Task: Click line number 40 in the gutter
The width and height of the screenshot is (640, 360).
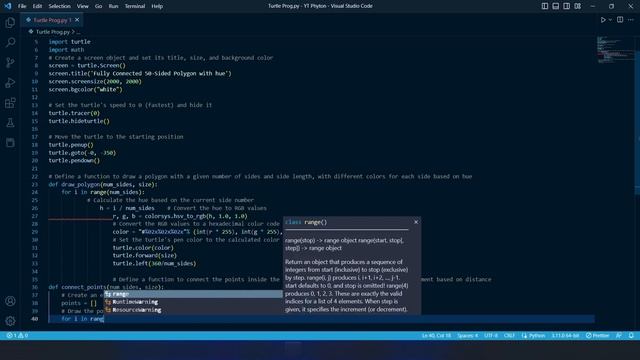Action: tap(35, 319)
